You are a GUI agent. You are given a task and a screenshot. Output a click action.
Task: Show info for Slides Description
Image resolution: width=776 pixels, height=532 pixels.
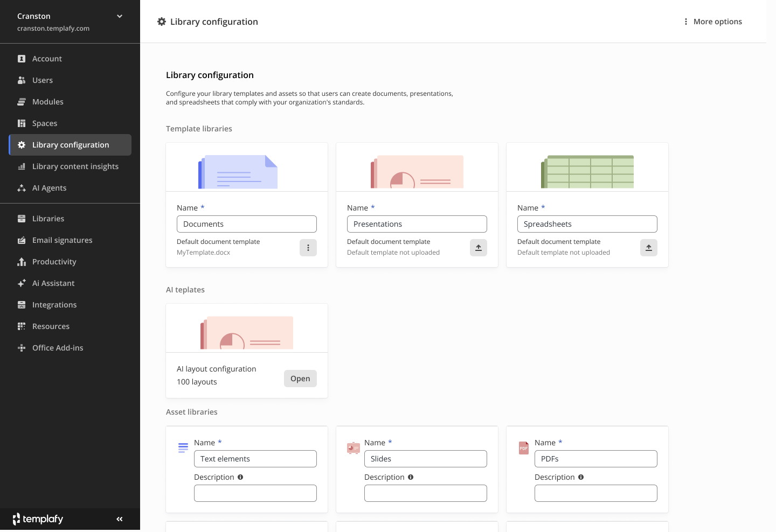[x=411, y=477]
